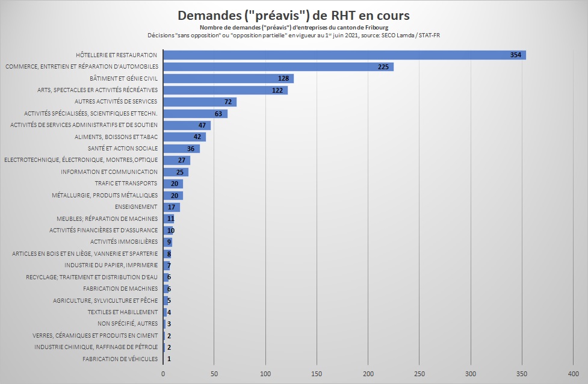Click the chart title "Demandes de RHT en cours"
588x384 pixels.
pyautogui.click(x=294, y=15)
